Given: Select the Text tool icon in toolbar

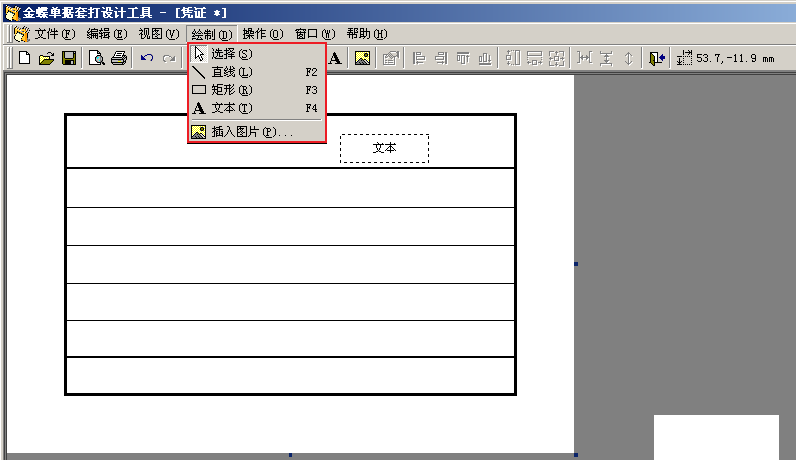Looking at the screenshot, I should 336,58.
